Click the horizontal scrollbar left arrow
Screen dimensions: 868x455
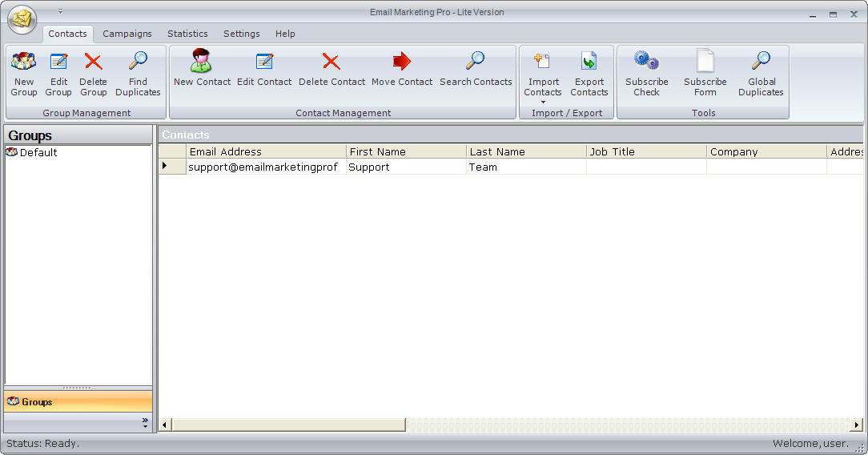pyautogui.click(x=164, y=425)
